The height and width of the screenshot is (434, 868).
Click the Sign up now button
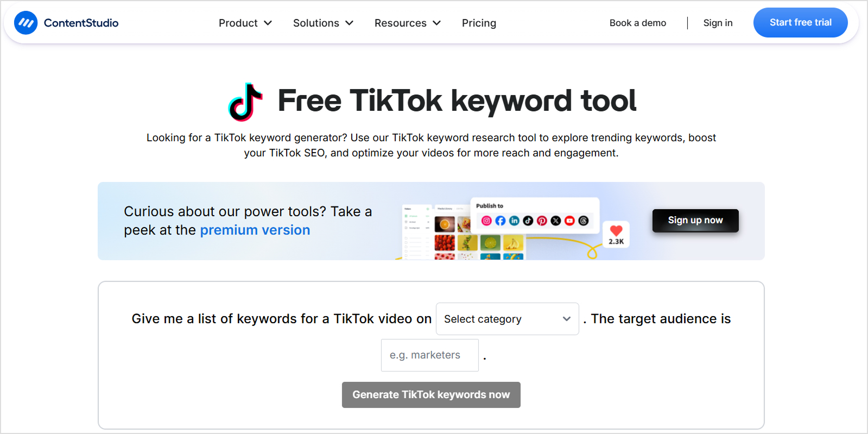[x=695, y=221]
